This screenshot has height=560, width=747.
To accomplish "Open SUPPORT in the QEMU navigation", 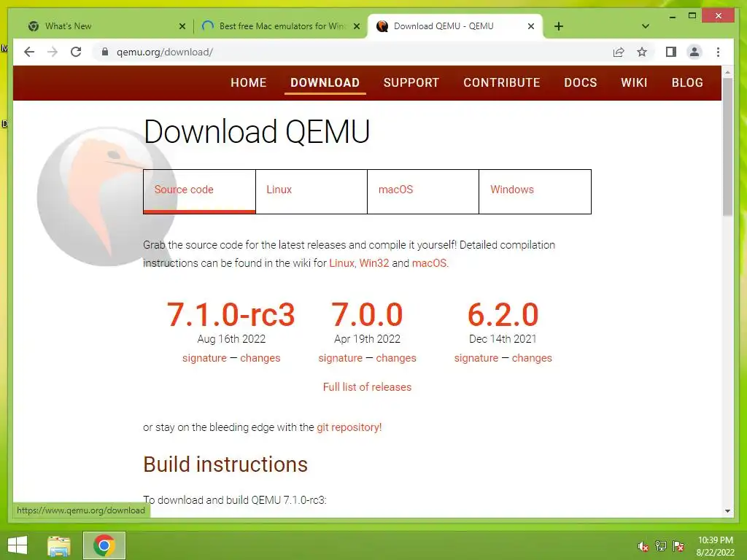I will pyautogui.click(x=411, y=83).
